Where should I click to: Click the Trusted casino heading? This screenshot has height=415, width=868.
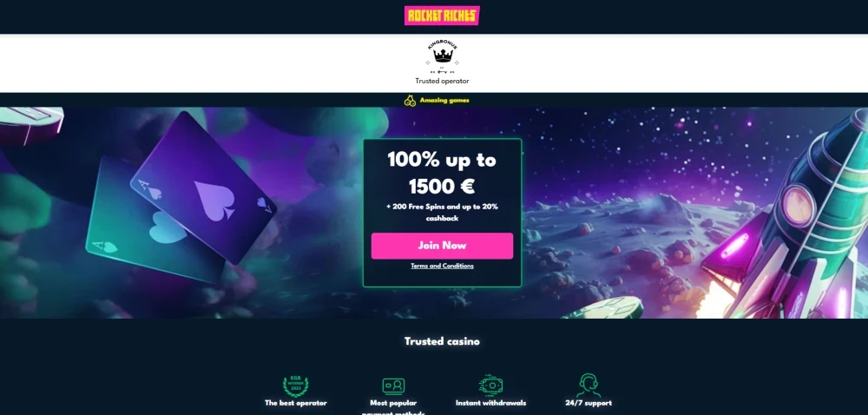(x=443, y=341)
